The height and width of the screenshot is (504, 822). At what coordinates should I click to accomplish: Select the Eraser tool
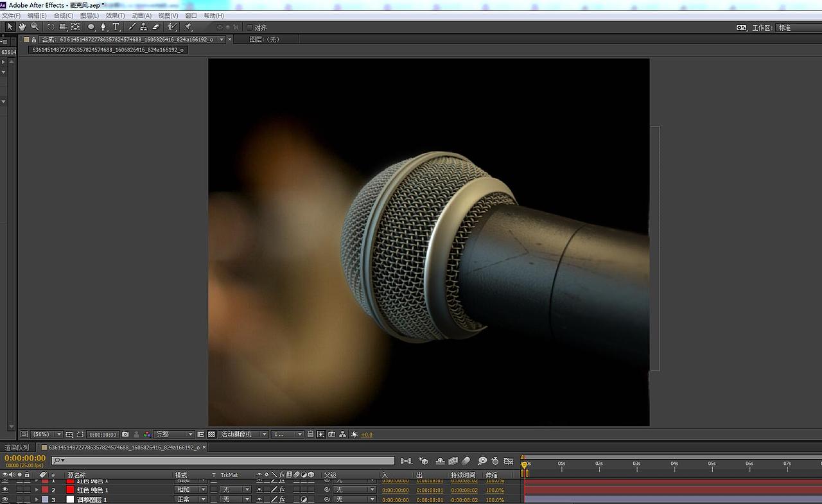coord(155,27)
